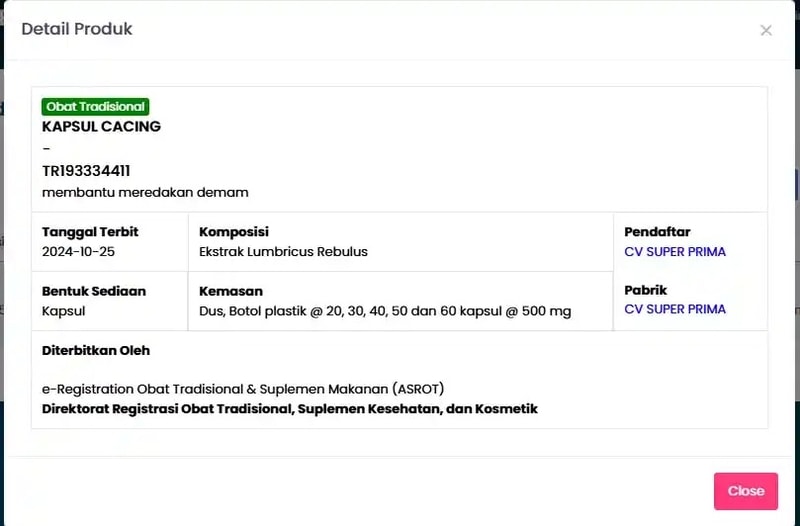Click the green Obat Tradisional badge
This screenshot has height=526, width=800.
click(95, 107)
